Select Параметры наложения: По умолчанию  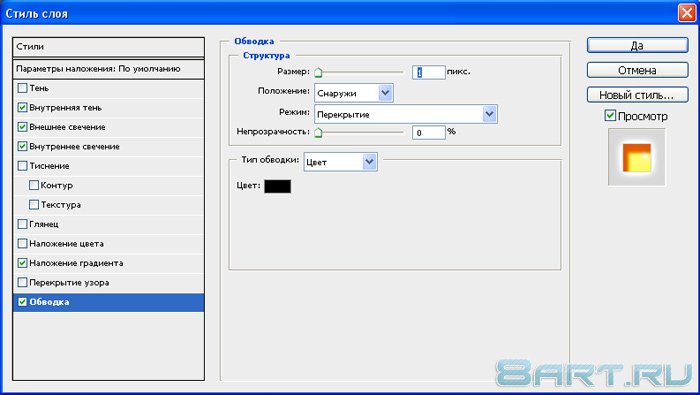(x=108, y=69)
